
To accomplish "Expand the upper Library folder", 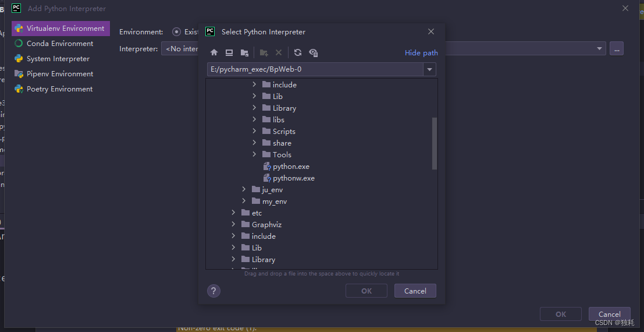I will 254,108.
